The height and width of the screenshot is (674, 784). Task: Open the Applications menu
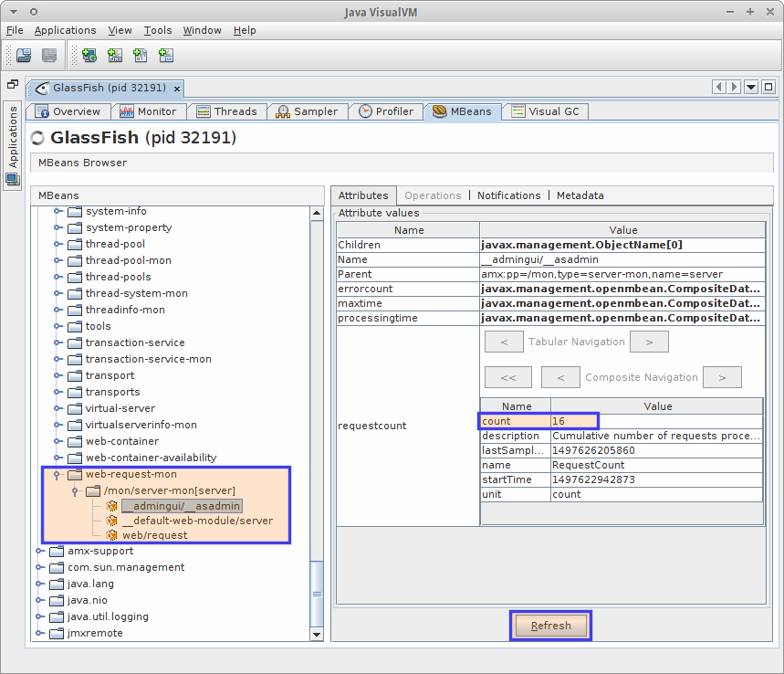coord(65,30)
